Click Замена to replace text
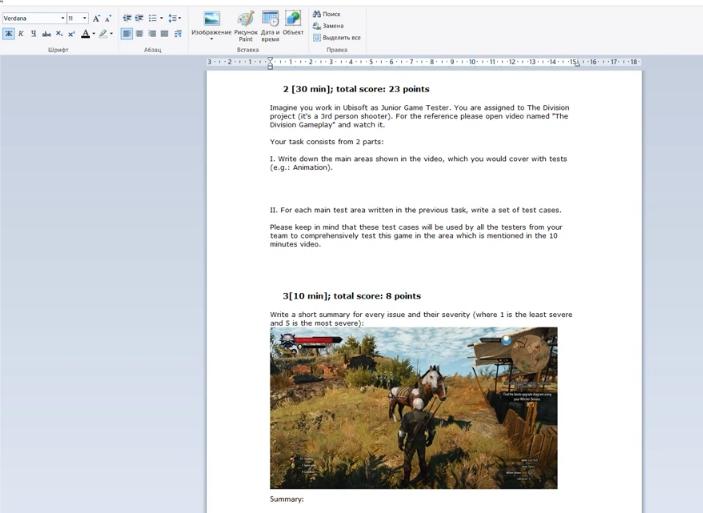Image resolution: width=703 pixels, height=513 pixels. (x=328, y=26)
